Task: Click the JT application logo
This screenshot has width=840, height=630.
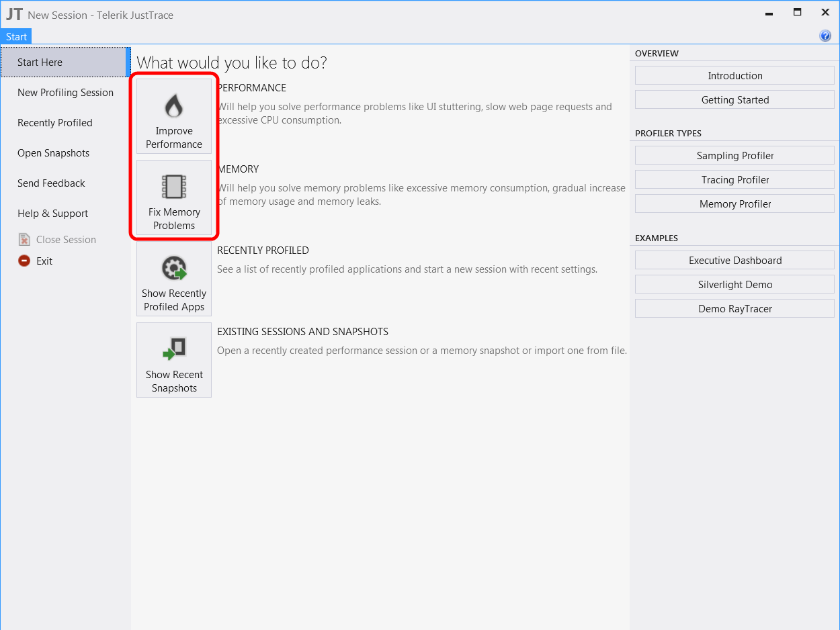Action: 14,14
